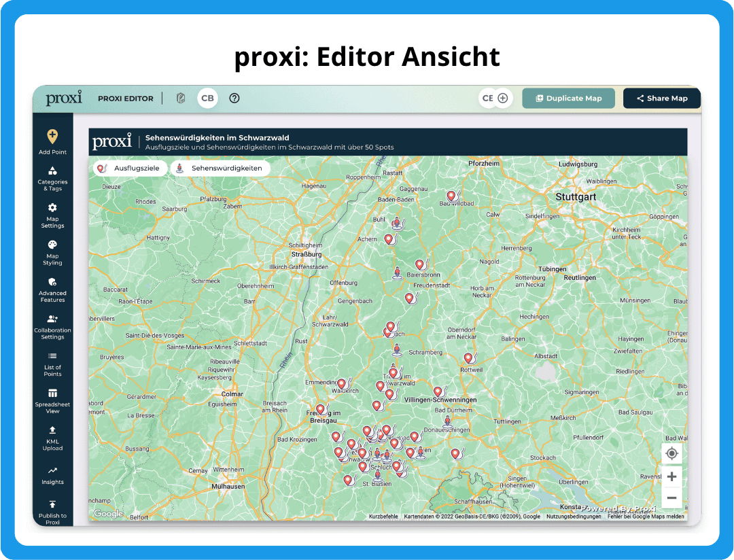Screen dimensions: 734x560
Task: Zoom out with the map minus button
Action: (x=671, y=497)
